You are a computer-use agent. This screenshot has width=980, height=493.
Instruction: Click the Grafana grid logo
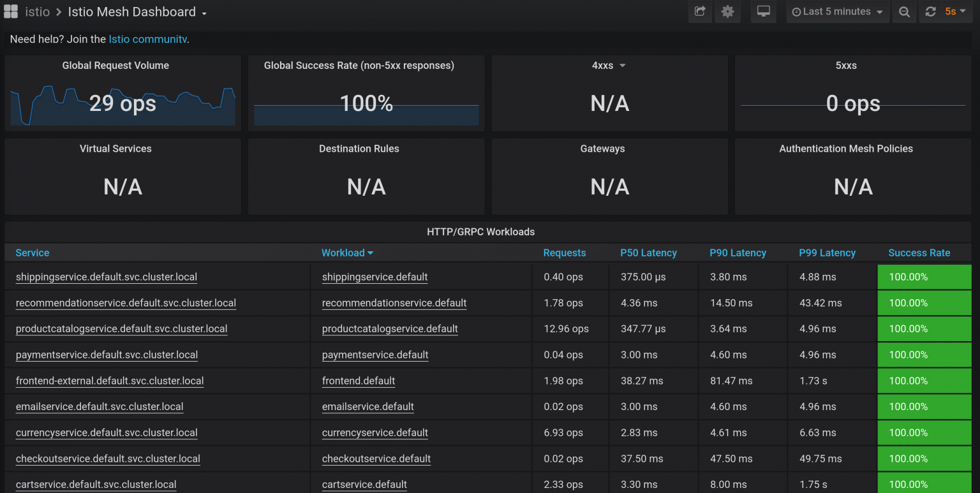tap(10, 11)
